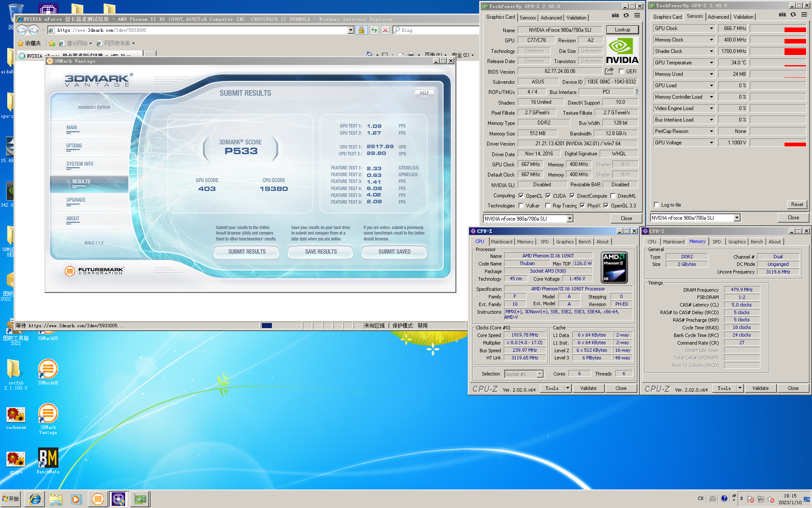Click Lookup button in GPU-Z

pyautogui.click(x=623, y=30)
